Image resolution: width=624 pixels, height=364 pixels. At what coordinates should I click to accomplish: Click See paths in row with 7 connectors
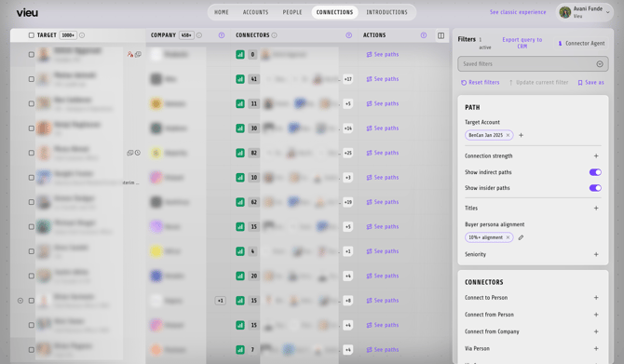[383, 350]
